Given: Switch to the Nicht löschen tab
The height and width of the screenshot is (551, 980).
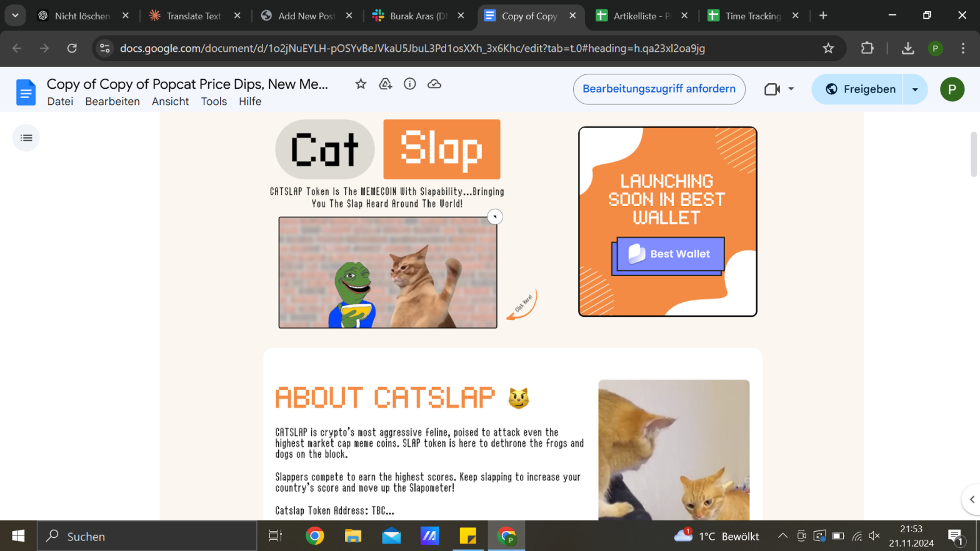Looking at the screenshot, I should [82, 16].
